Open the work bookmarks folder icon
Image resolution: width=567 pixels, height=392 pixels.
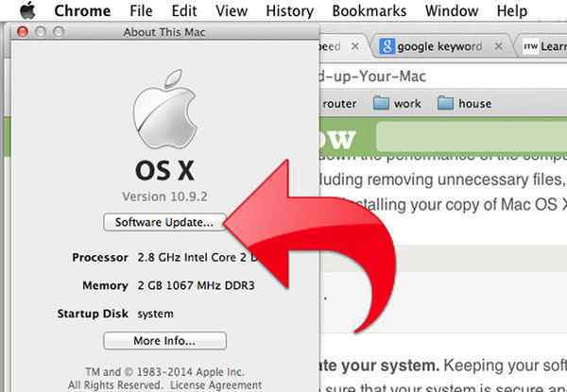coord(381,103)
